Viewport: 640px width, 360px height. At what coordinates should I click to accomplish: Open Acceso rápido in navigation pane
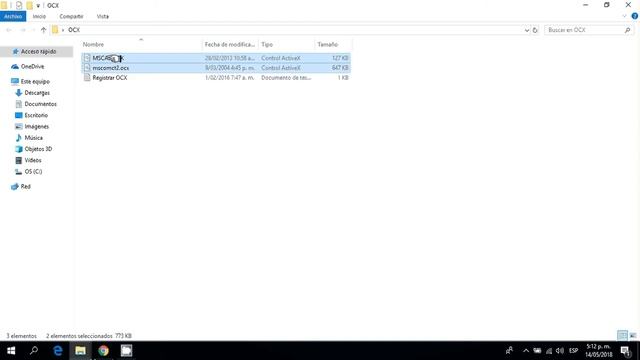tap(39, 52)
